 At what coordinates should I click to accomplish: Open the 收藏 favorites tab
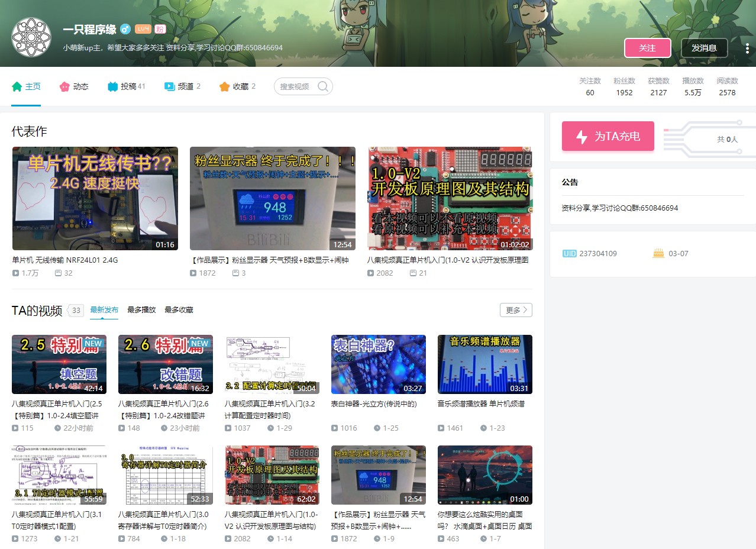click(x=237, y=86)
